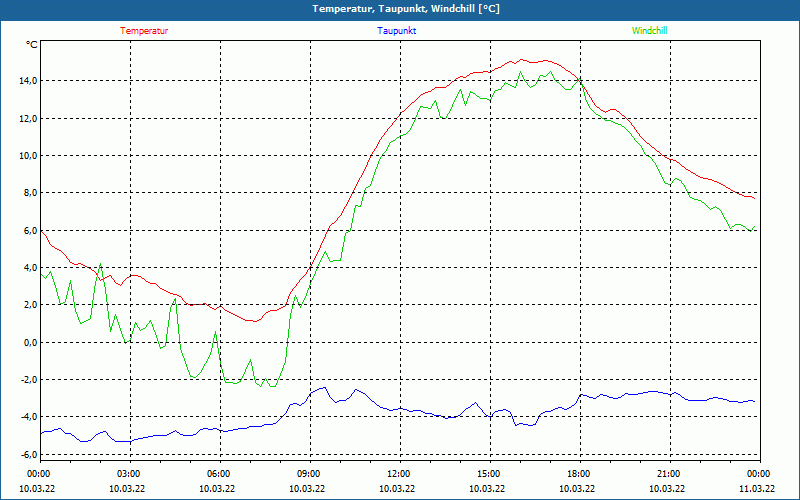Click the 2,0 y-axis label
The width and height of the screenshot is (800, 500).
[x=30, y=305]
